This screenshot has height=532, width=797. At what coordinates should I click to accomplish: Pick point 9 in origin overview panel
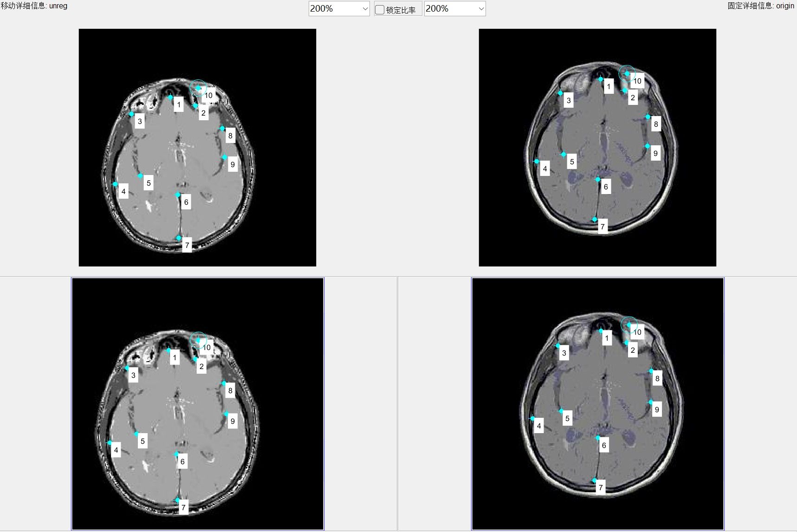[651, 402]
